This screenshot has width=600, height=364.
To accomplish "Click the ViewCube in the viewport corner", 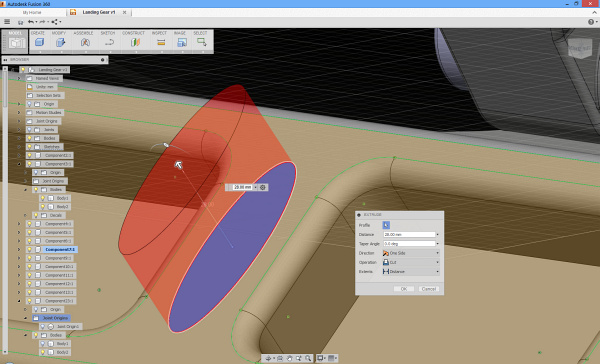I will pos(580,48).
